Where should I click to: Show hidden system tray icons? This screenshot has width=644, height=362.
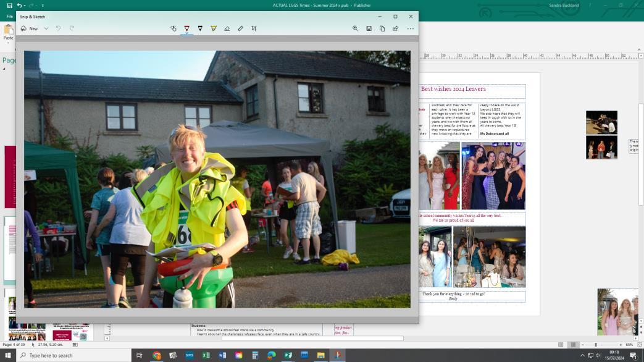[x=582, y=355]
